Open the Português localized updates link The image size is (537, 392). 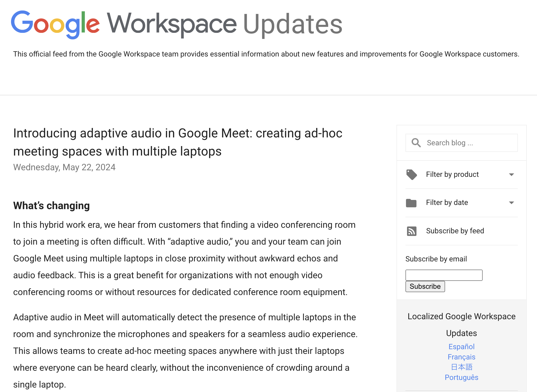(x=461, y=378)
